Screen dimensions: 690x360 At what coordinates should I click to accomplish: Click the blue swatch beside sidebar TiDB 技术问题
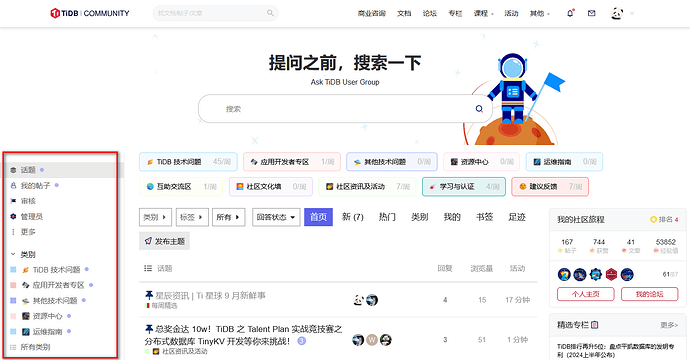tap(13, 270)
